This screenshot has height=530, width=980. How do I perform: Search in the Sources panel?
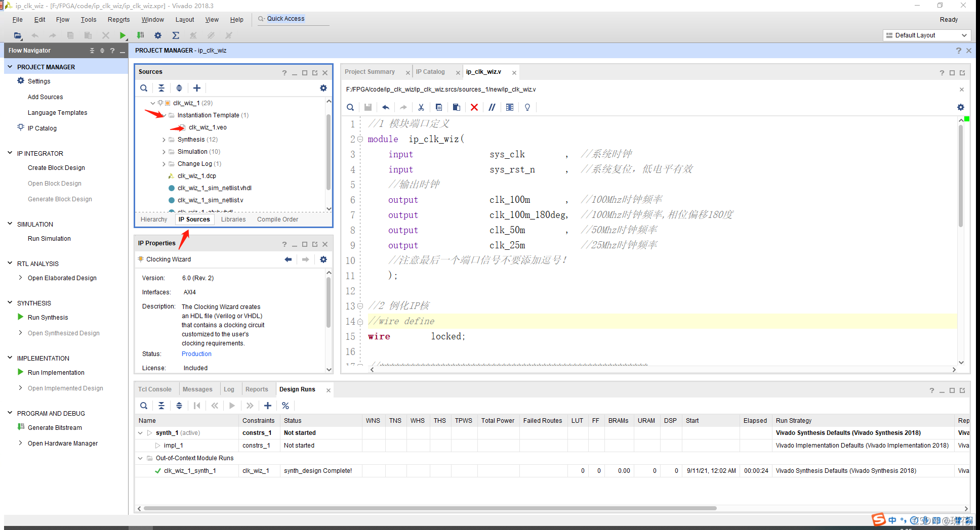point(144,88)
